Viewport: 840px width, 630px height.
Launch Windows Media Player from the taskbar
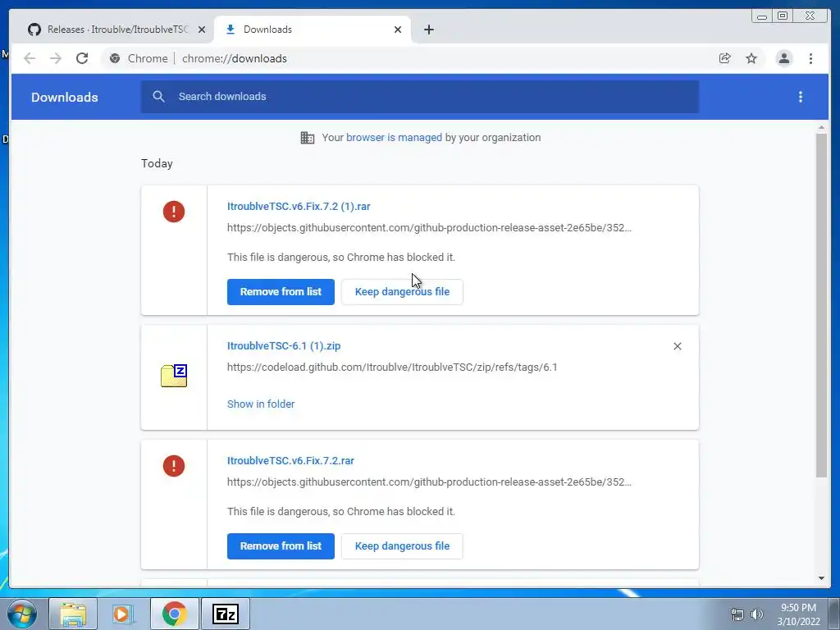(x=123, y=614)
